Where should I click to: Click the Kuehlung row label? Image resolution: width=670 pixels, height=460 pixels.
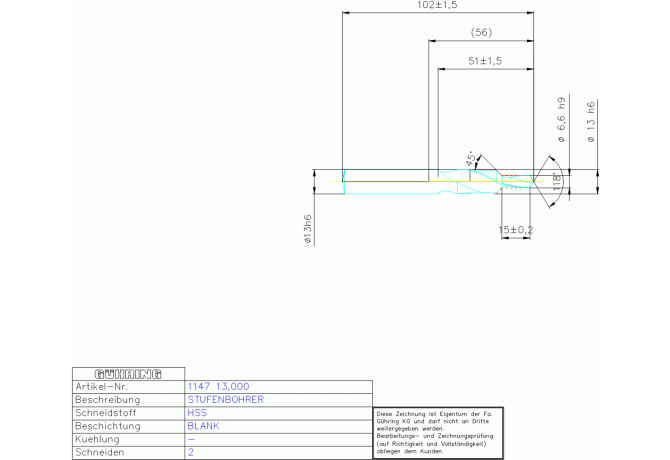[97, 439]
